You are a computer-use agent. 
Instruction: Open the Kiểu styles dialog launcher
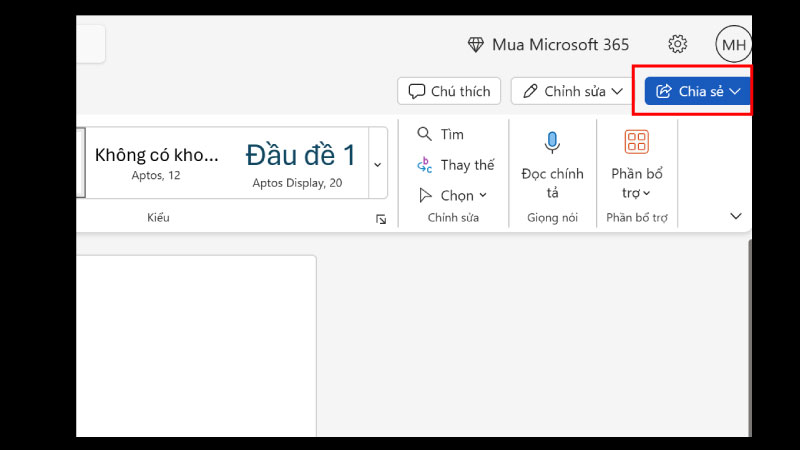[381, 219]
